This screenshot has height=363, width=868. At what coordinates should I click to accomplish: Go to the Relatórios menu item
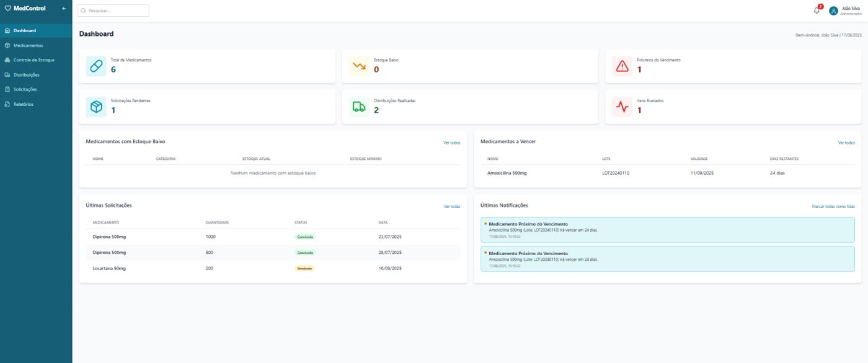[x=36, y=104]
